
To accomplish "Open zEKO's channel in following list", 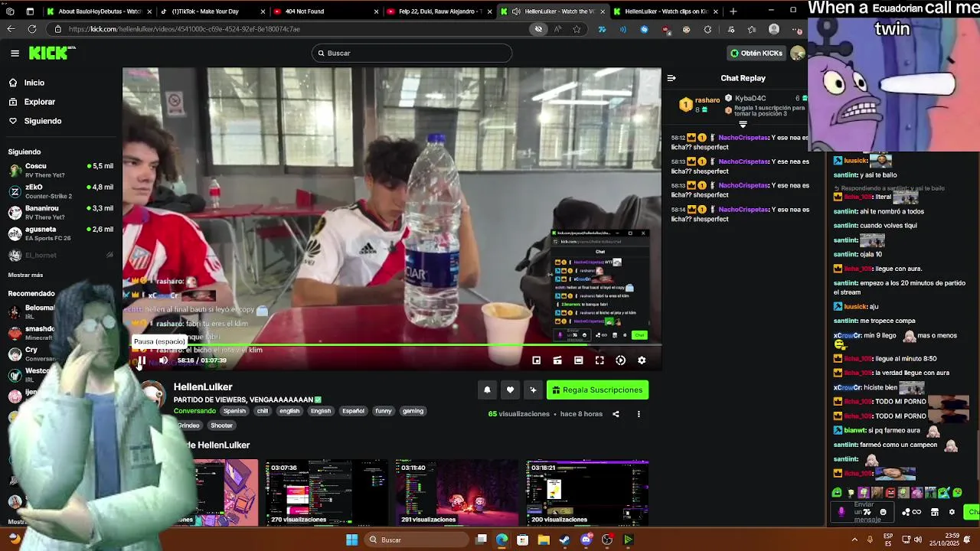I will [x=60, y=191].
